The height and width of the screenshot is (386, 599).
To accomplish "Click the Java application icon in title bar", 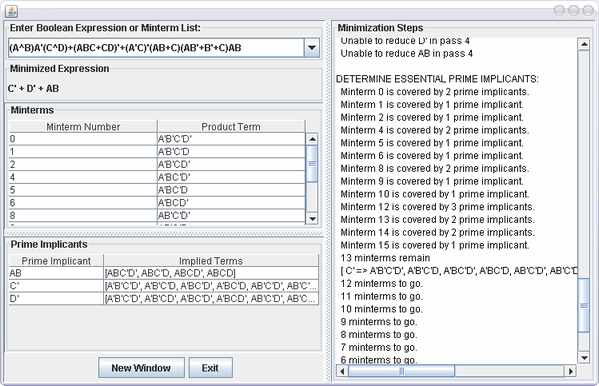I will click(11, 11).
